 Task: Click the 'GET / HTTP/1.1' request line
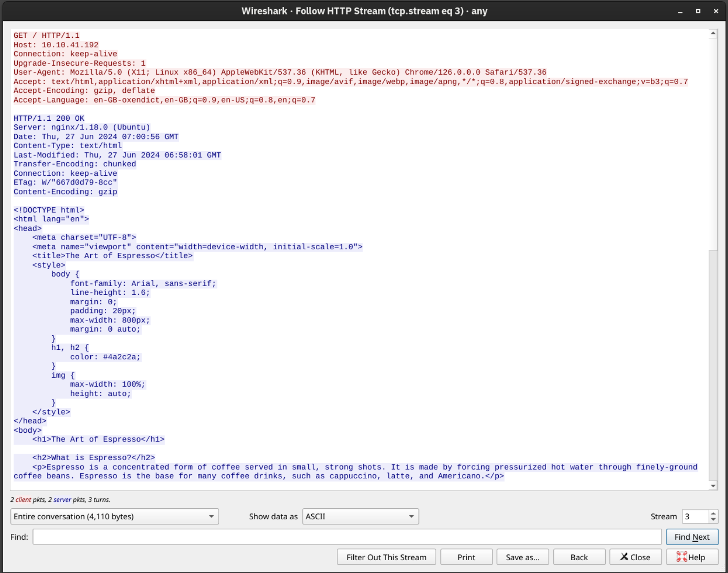click(x=46, y=36)
